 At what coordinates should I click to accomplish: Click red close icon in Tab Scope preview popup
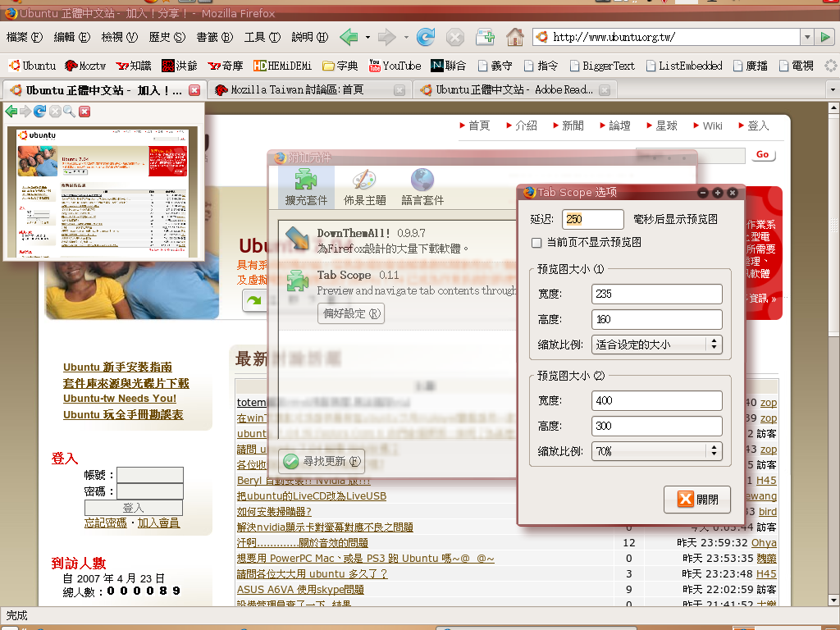(84, 111)
